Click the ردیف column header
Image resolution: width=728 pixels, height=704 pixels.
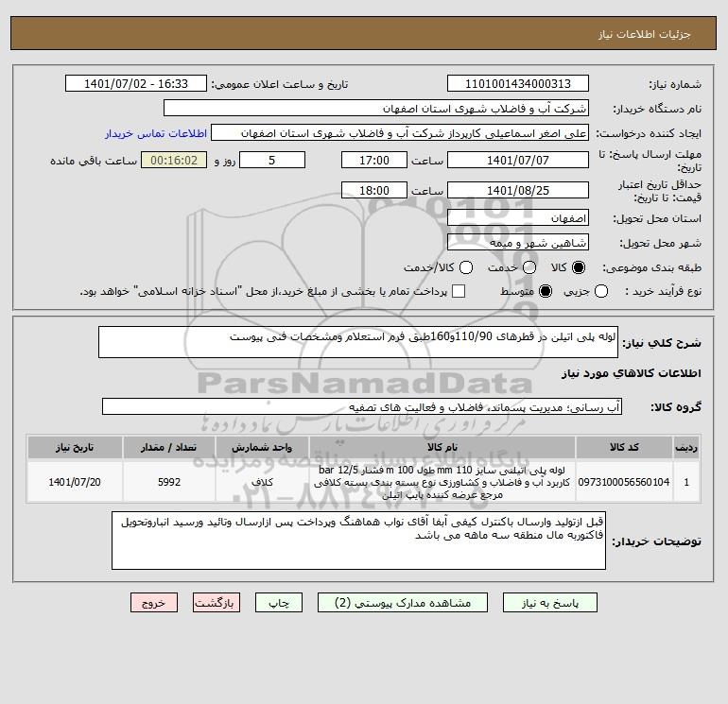pyautogui.click(x=686, y=447)
